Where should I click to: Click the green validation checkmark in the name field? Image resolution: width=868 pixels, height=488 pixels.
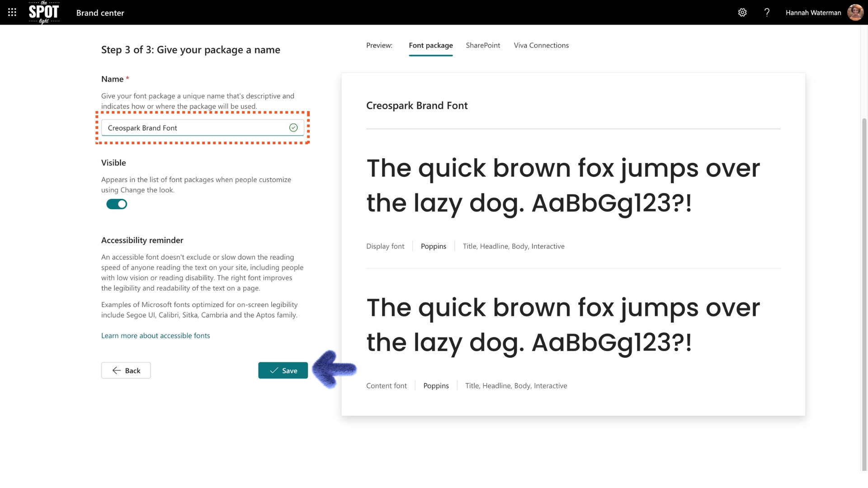(x=293, y=127)
